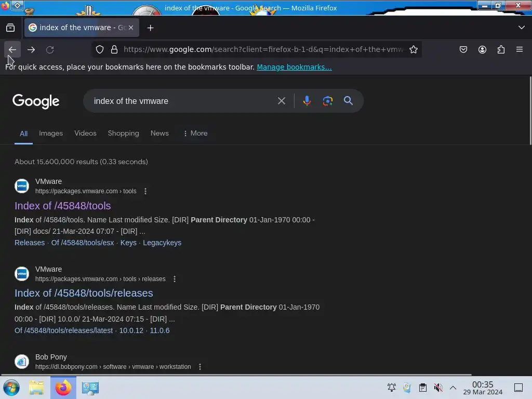
Task: Expand the list all tabs chevron
Action: point(522,28)
